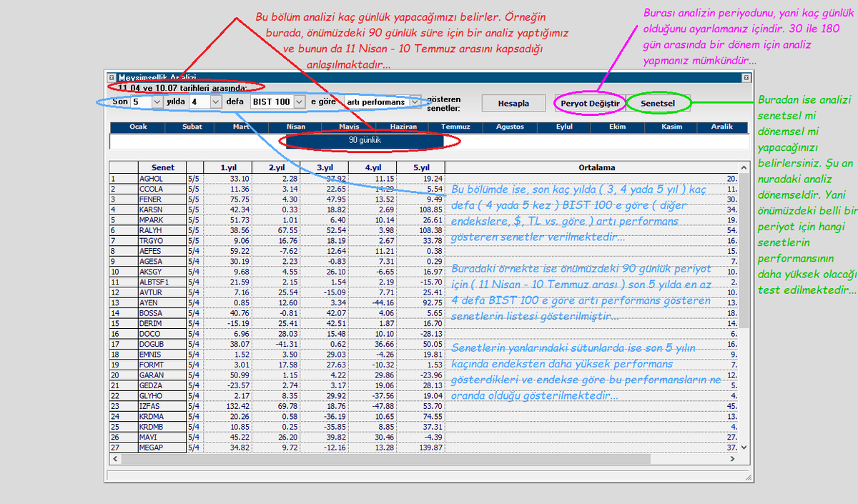The image size is (858, 504).
Task: Select the IZFAS stock cell
Action: coord(162,406)
